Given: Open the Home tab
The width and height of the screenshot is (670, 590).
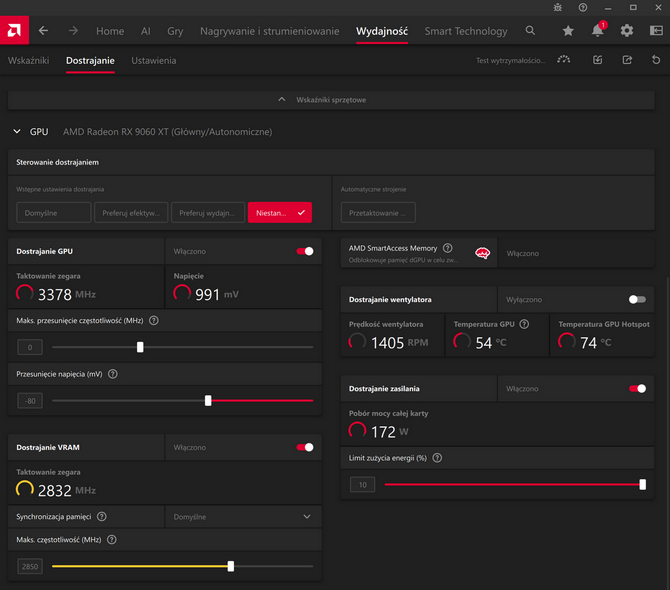Looking at the screenshot, I should click(x=110, y=31).
